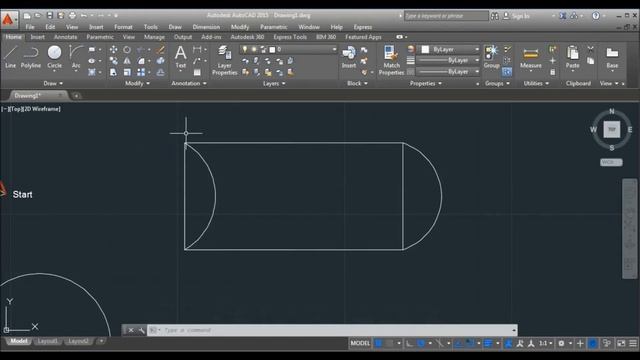
Task: Expand the Layers panel
Action: (274, 83)
